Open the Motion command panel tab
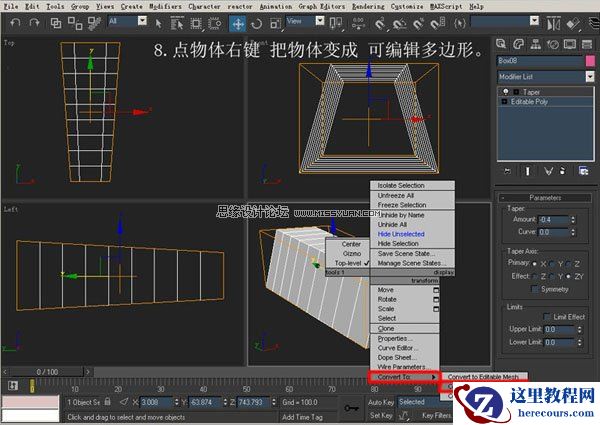The width and height of the screenshot is (600, 425). 553,44
